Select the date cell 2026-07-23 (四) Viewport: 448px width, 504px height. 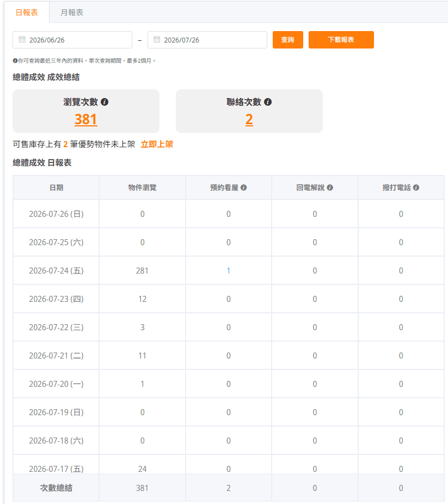coord(56,299)
